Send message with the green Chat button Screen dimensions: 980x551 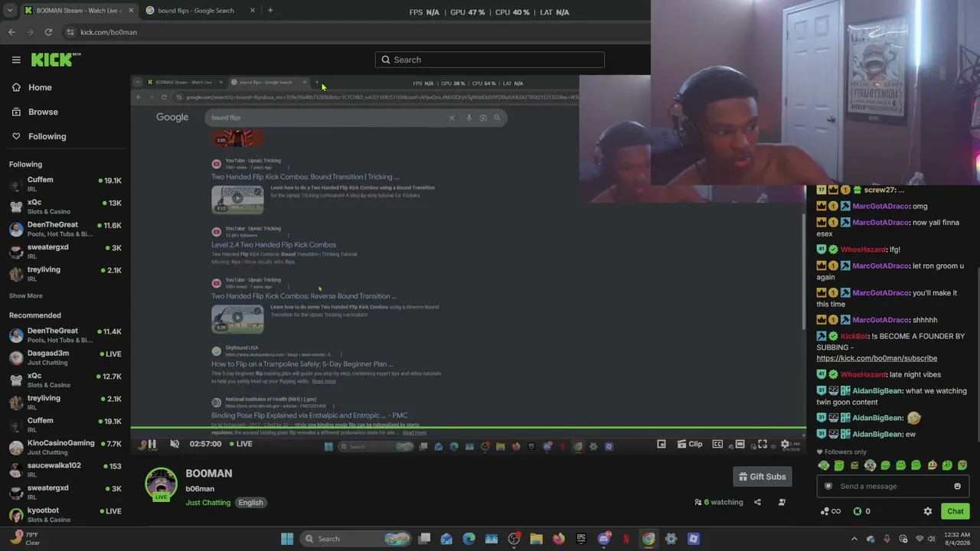pyautogui.click(x=955, y=511)
